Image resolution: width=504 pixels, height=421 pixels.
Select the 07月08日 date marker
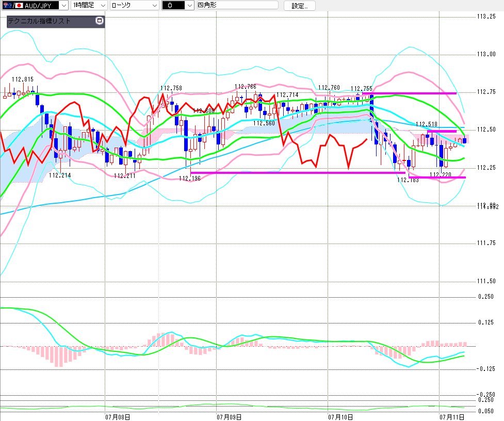click(118, 417)
